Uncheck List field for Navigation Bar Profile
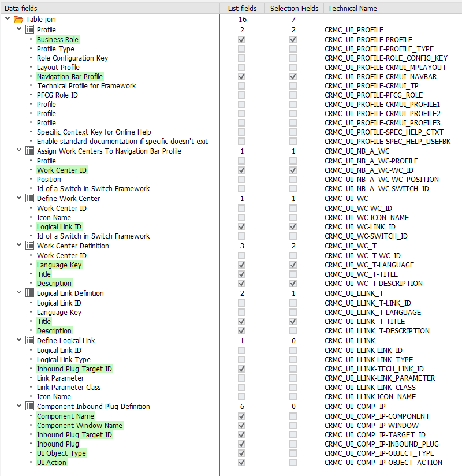The height and width of the screenshot is (476, 462). (x=241, y=76)
